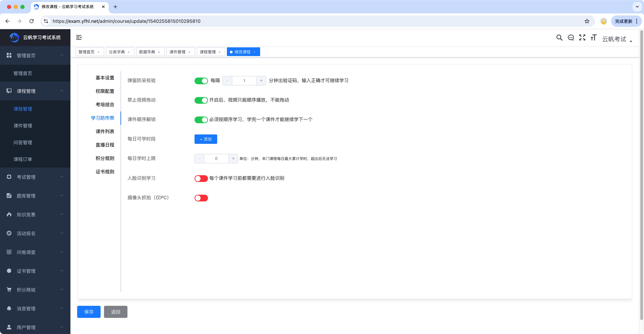Switch to the 直播日程 section
This screenshot has width=644, height=334.
point(105,145)
